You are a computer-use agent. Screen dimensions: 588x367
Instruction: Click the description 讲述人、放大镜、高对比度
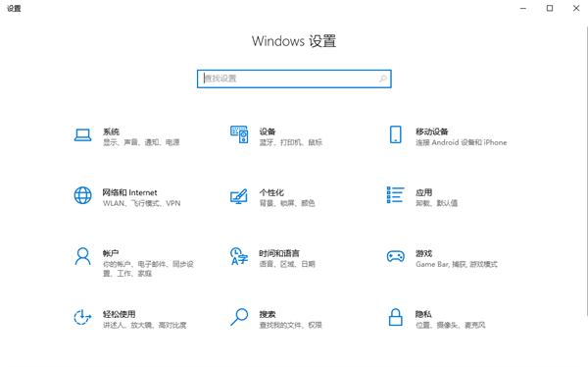[x=145, y=325]
